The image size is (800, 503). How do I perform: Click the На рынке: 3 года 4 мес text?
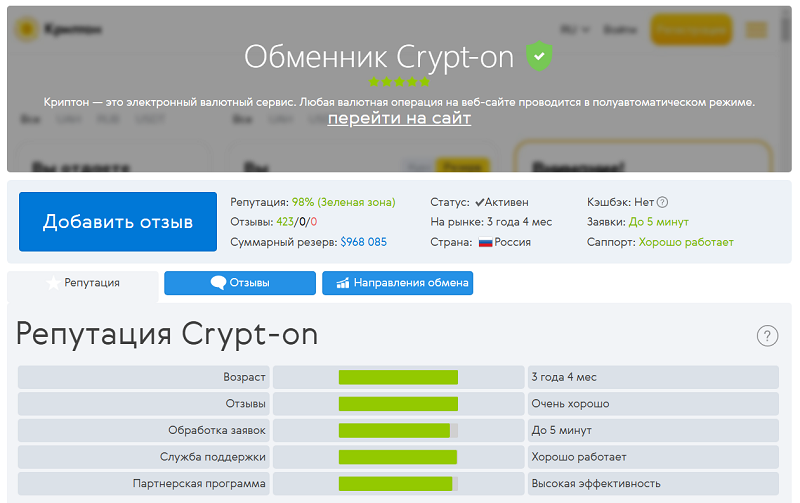point(491,222)
